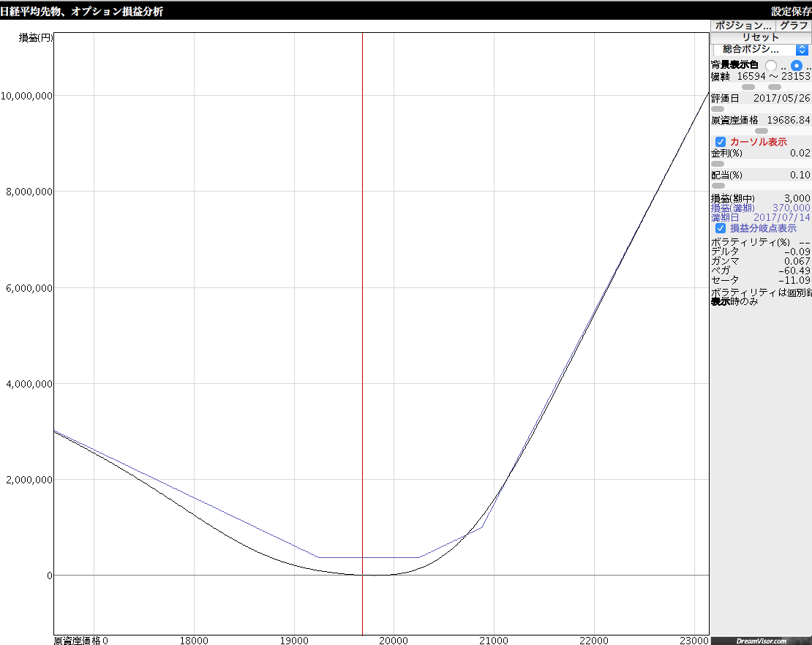Click the 配当(%) slider handle
The image size is (812, 645).
tap(718, 186)
